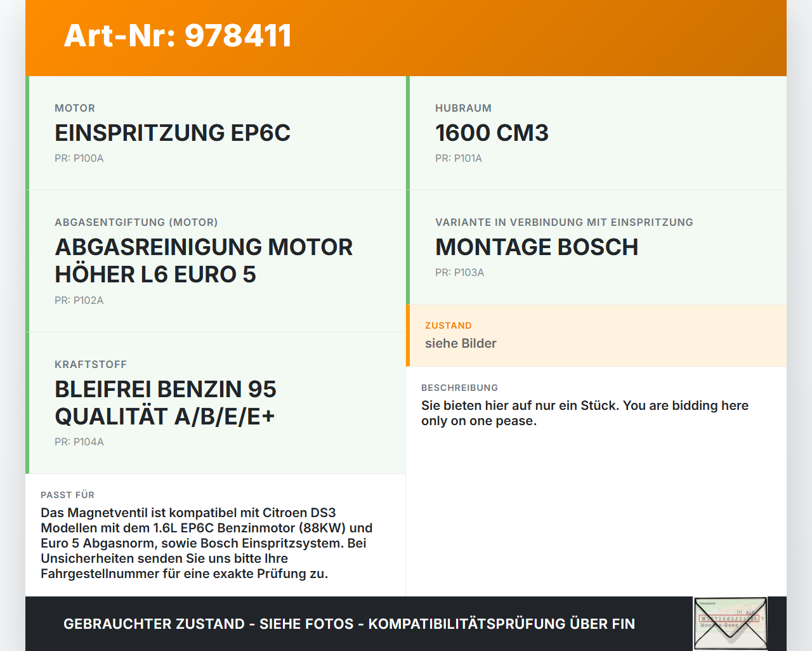Select BLEIFREI BENZIN 95 fuel entry
This screenshot has height=651, width=812.
(x=166, y=403)
